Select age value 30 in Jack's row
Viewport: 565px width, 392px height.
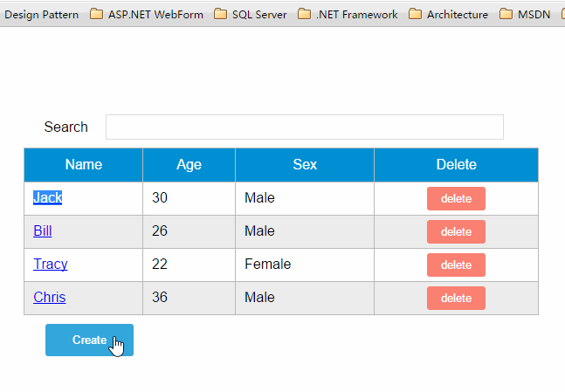pyautogui.click(x=160, y=198)
